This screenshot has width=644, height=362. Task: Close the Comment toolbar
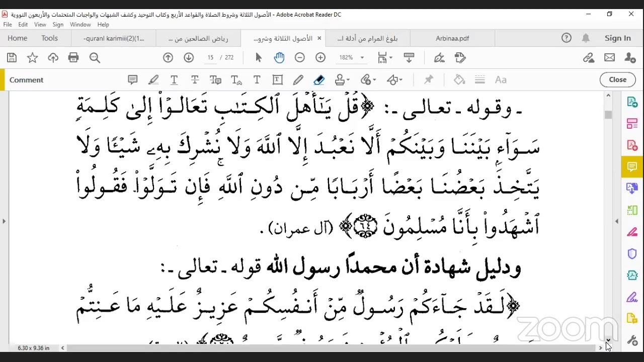point(617,79)
